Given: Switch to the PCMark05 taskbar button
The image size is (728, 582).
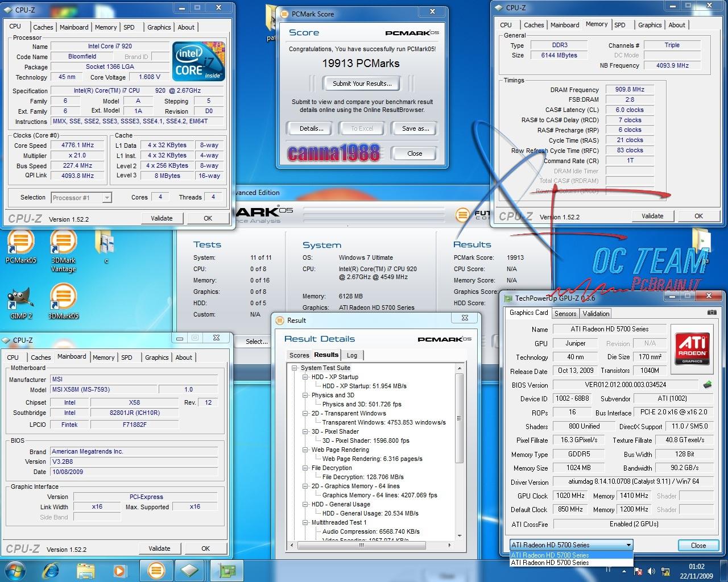Looking at the screenshot, I should pyautogui.click(x=156, y=570).
